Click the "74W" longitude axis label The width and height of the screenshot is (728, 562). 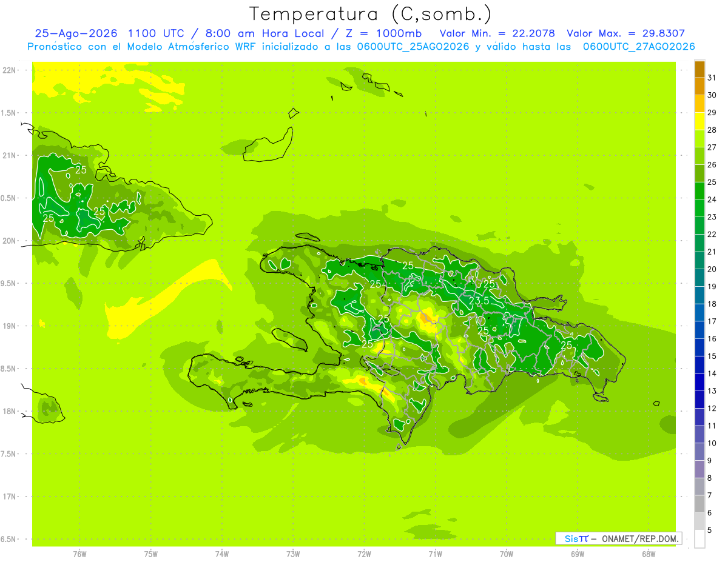point(222,554)
